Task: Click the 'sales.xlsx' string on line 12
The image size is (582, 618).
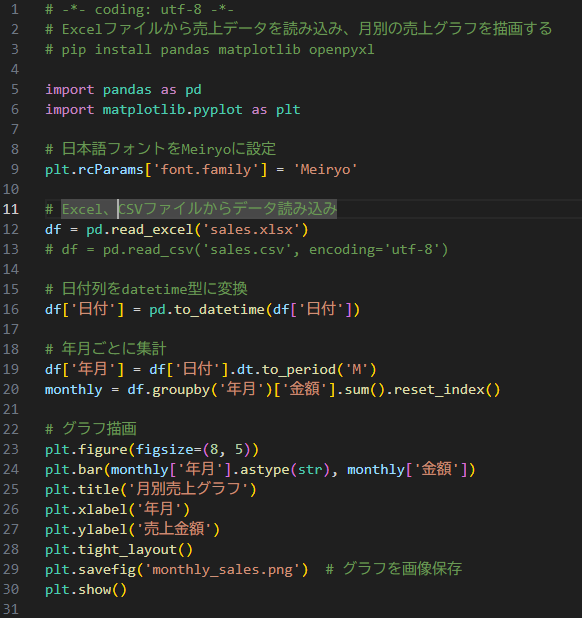Action: [x=251, y=229]
